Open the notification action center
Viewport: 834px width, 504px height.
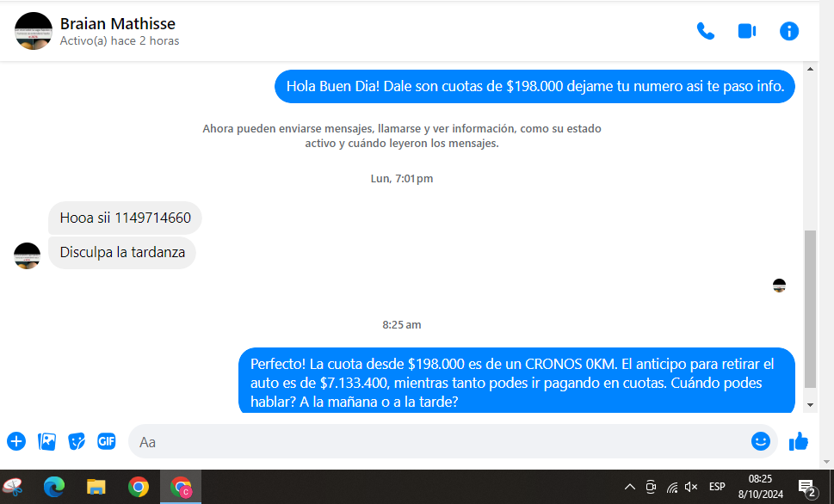807,487
